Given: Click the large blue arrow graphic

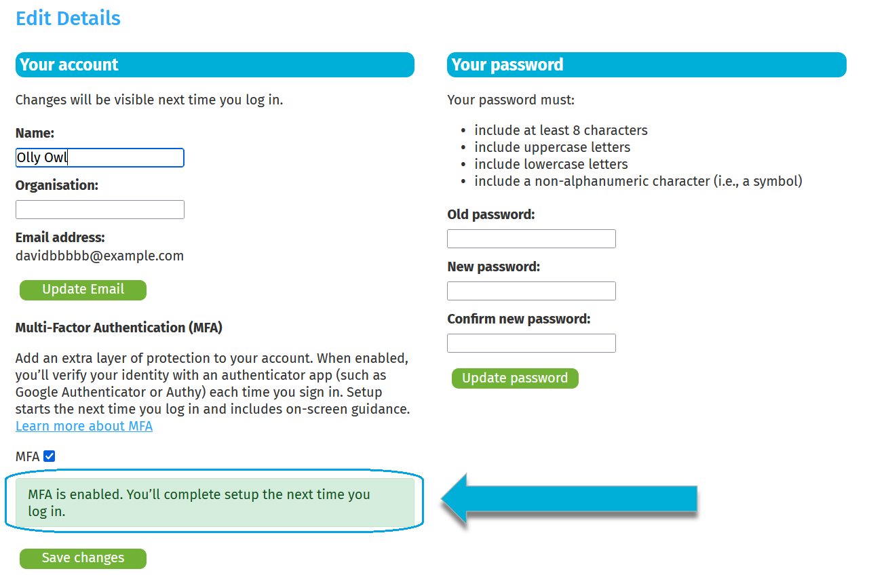Looking at the screenshot, I should [x=570, y=499].
